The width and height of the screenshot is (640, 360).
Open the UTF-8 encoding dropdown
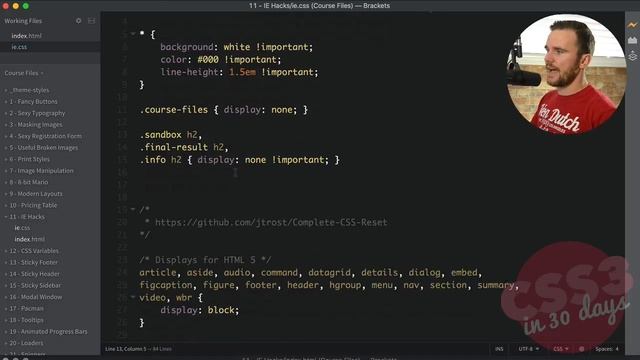pyautogui.click(x=529, y=349)
